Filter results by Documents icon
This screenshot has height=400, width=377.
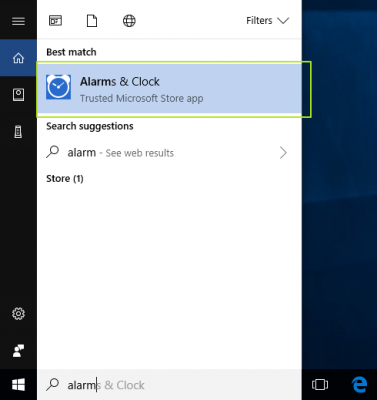click(x=92, y=21)
